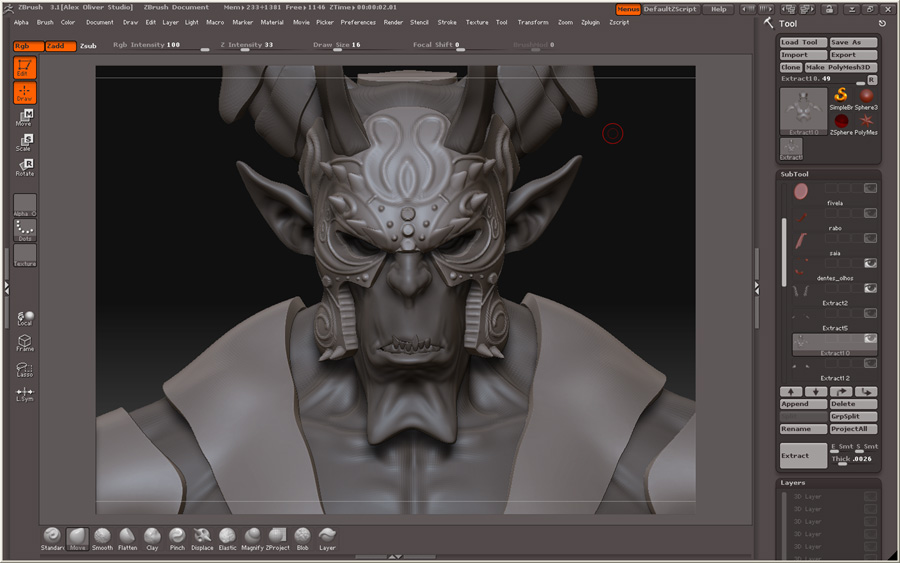This screenshot has width=900, height=563.
Task: Collapse the right tray divider arrow
Action: coord(757,288)
